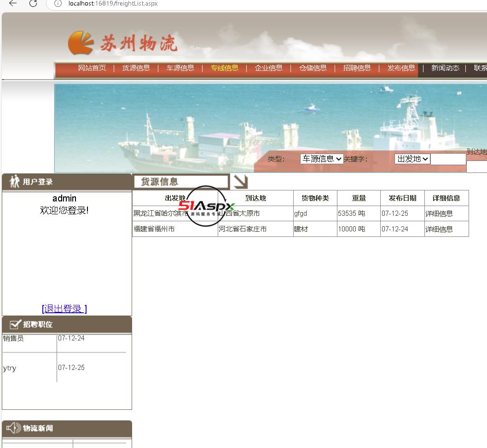This screenshot has height=448, width=487.
Task: Select 仓储信息 in the navigation bar
Action: point(313,68)
